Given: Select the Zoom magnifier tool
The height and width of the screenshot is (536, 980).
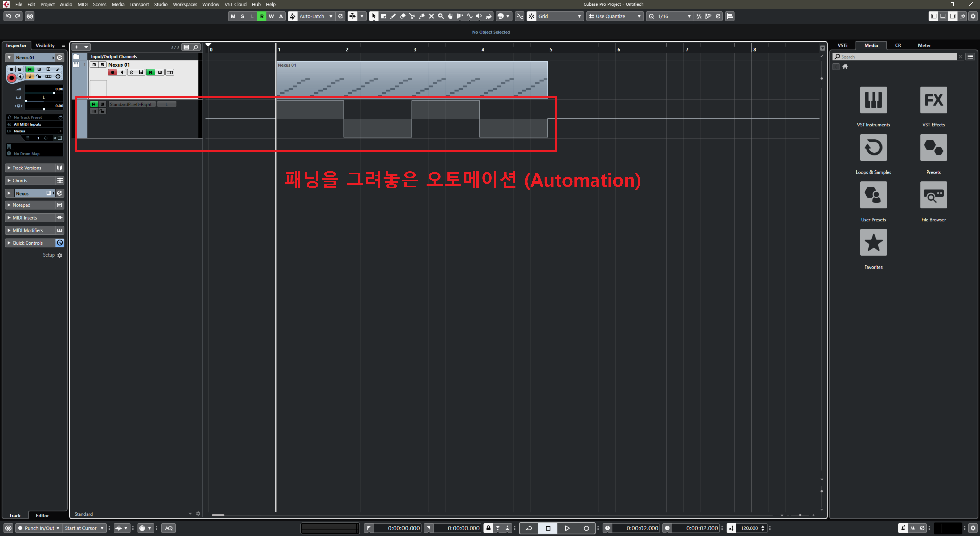Looking at the screenshot, I should [x=440, y=16].
